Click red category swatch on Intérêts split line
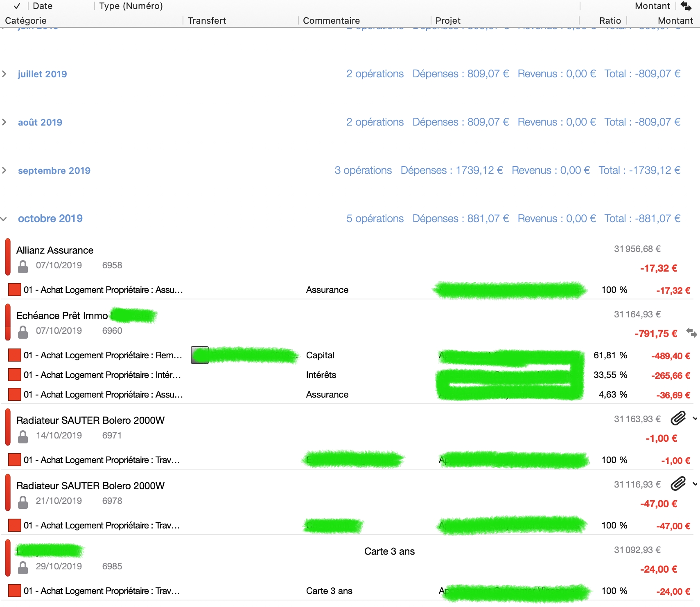The width and height of the screenshot is (700, 607). pos(15,375)
